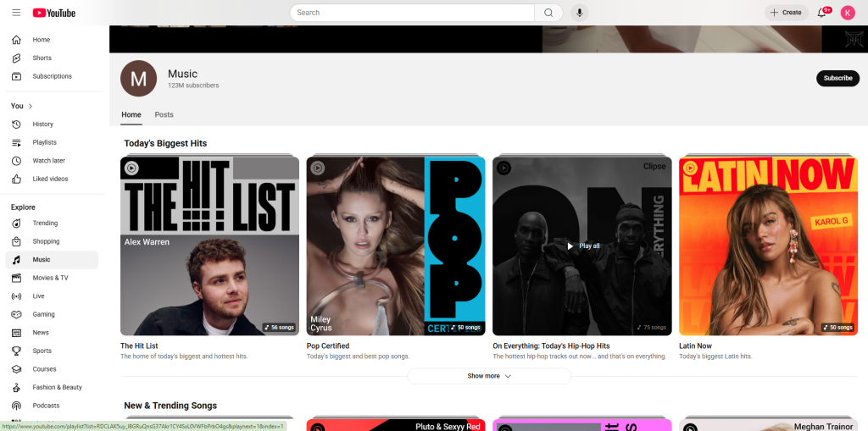This screenshot has height=431, width=868.
Task: Click Play all on On Everything thumbnail
Action: pos(583,246)
